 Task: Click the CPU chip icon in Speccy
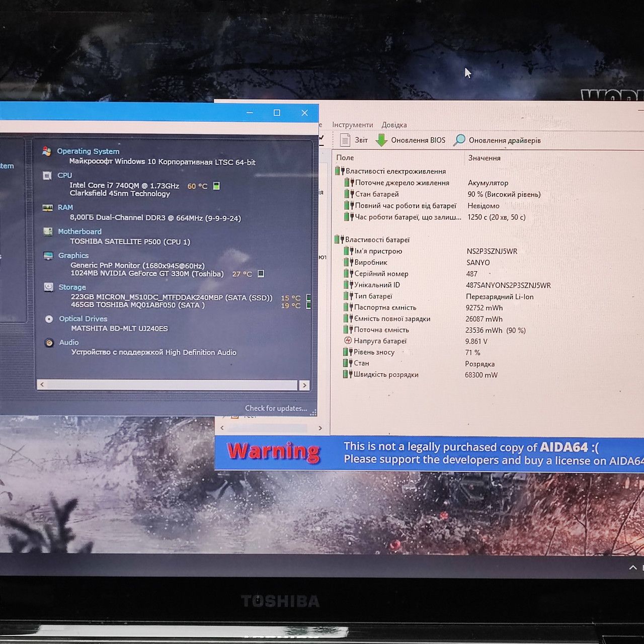pos(47,176)
